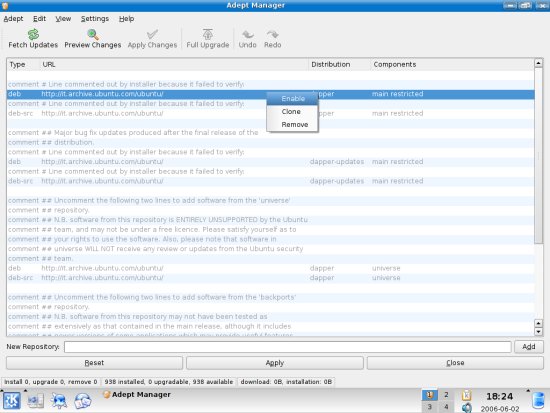Open the trash icon in the panel

538,401
